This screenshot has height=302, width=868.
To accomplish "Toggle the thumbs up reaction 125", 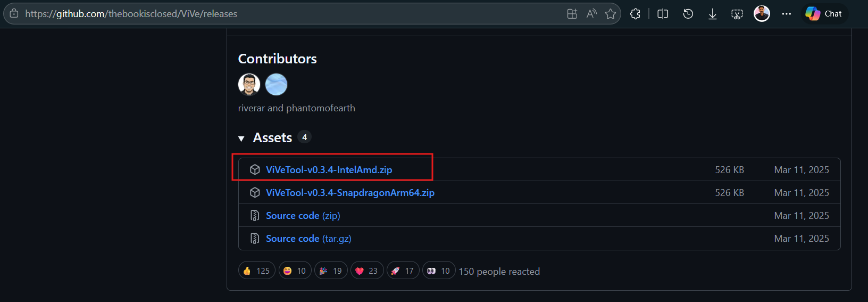I will [257, 271].
